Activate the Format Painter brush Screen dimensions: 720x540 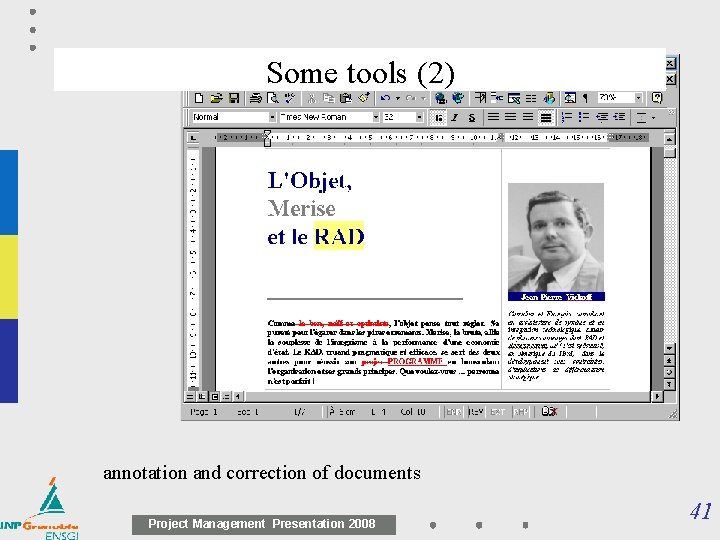click(x=364, y=98)
